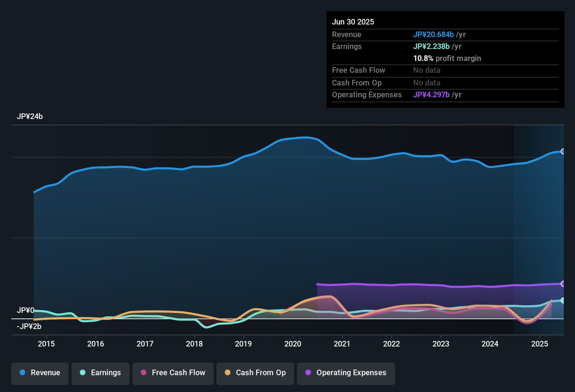Click the Operating Expenses endpoint marker
575x392 pixels.
tap(563, 283)
